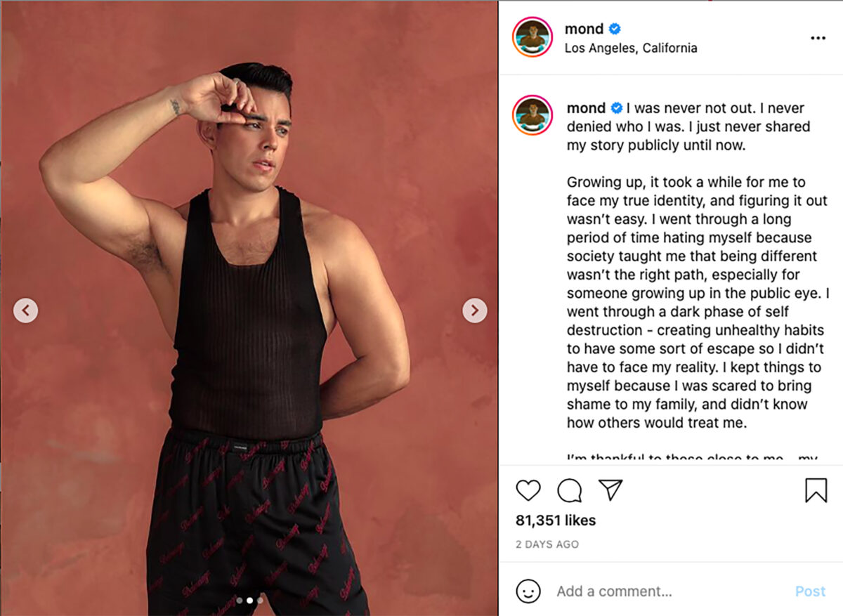This screenshot has width=843, height=616.
Task: View the 81,351 likes list
Action: (x=555, y=520)
